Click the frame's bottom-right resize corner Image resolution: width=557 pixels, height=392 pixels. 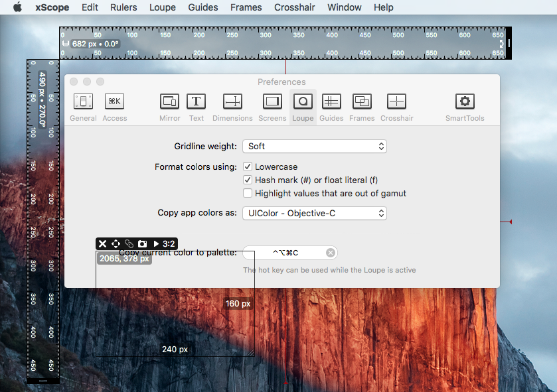[x=251, y=353]
